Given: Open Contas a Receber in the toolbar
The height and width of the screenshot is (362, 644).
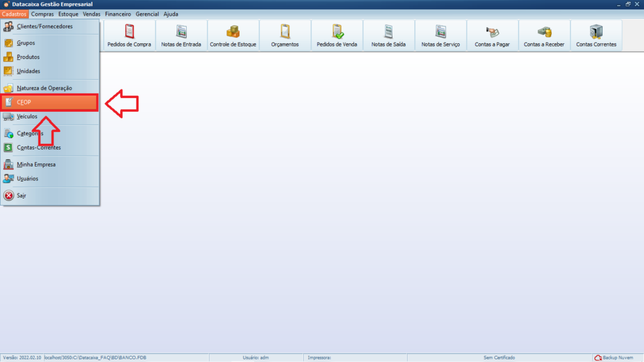Looking at the screenshot, I should click(x=544, y=36).
